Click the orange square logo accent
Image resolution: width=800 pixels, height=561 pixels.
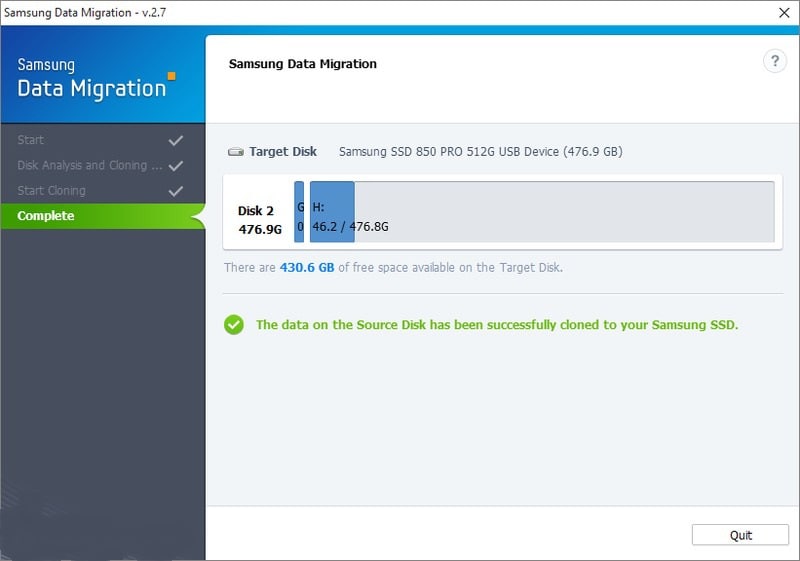click(x=172, y=76)
